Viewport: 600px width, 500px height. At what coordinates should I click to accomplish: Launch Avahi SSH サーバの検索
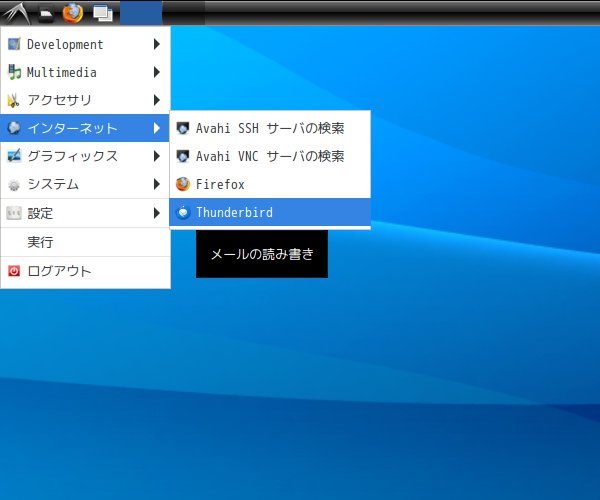click(270, 128)
